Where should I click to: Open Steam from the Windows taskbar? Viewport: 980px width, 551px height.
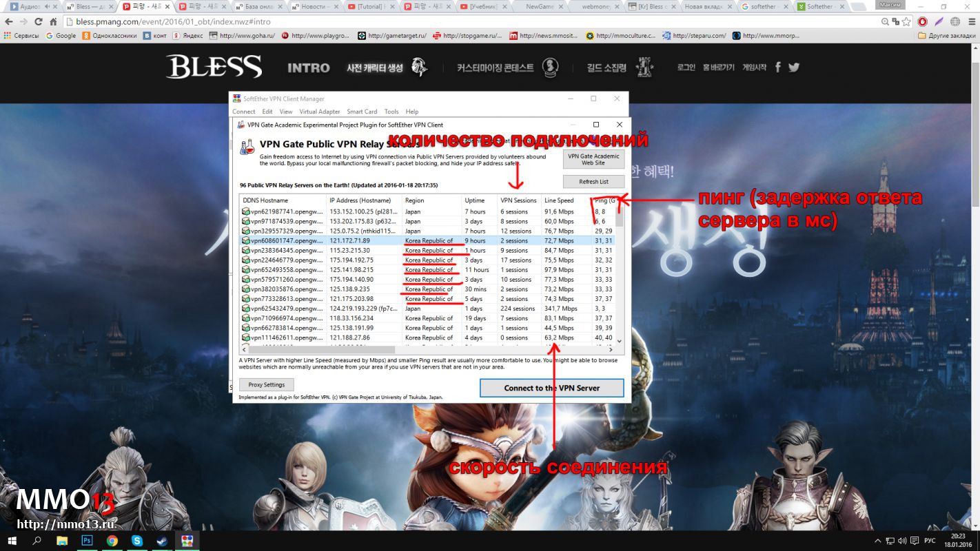pos(162,541)
